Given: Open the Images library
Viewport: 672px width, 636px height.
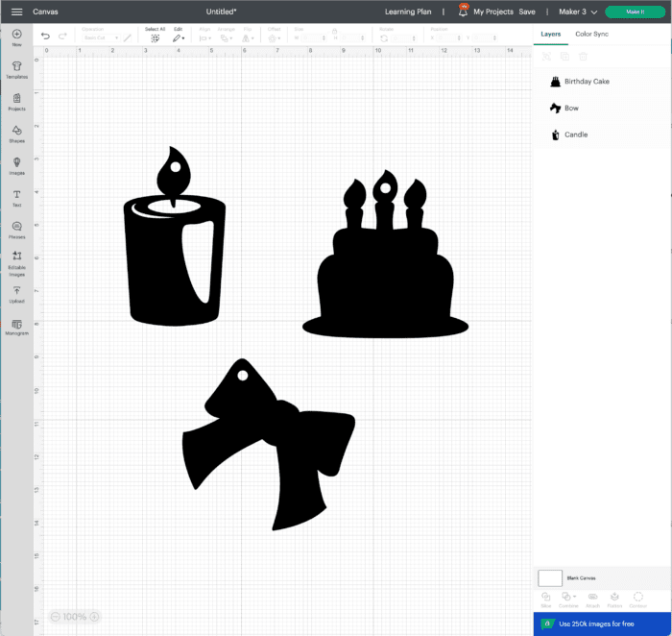Looking at the screenshot, I should pyautogui.click(x=16, y=165).
